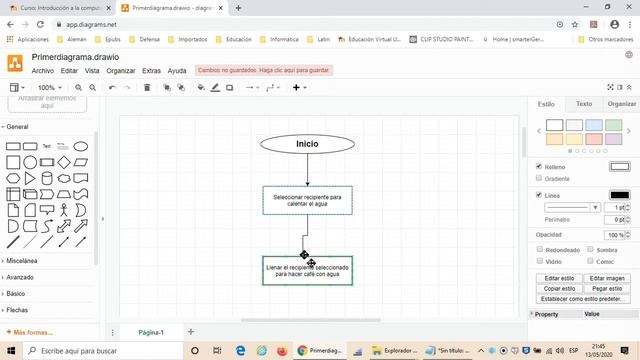This screenshot has width=640, height=360.
Task: Open the 100% zoom dropdown
Action: click(50, 87)
